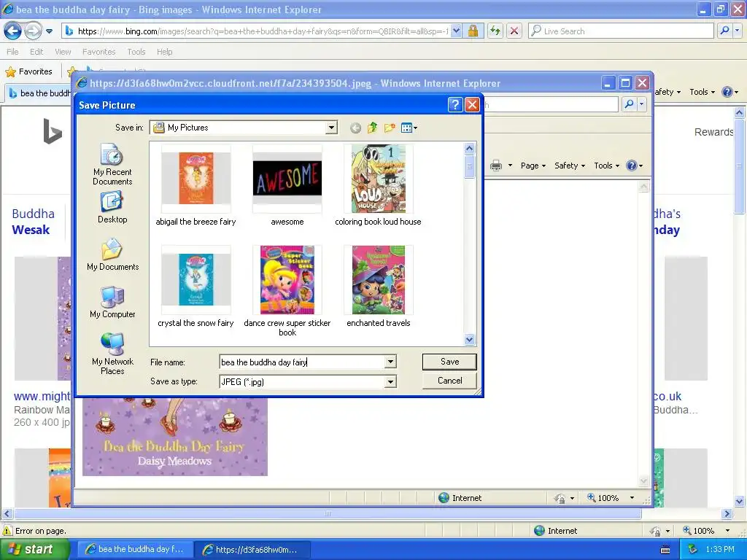This screenshot has width=747, height=560.
Task: Click the file list scroll down arrow
Action: (469, 340)
